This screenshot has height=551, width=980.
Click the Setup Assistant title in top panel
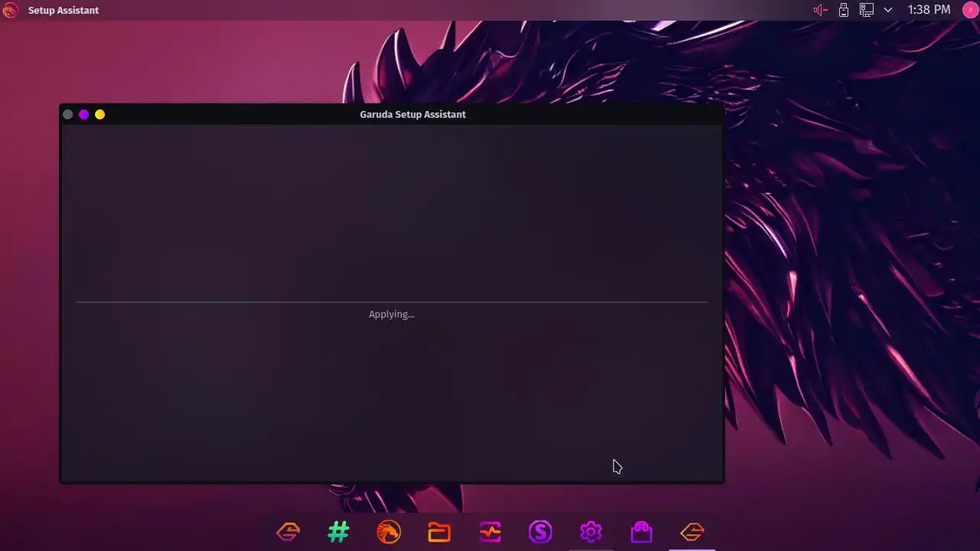pyautogui.click(x=64, y=11)
